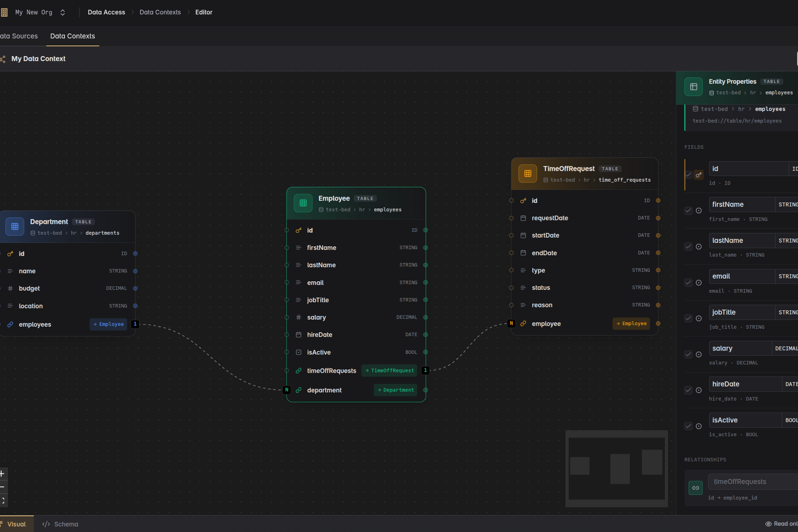Switch to the Visual view tab

[x=16, y=524]
